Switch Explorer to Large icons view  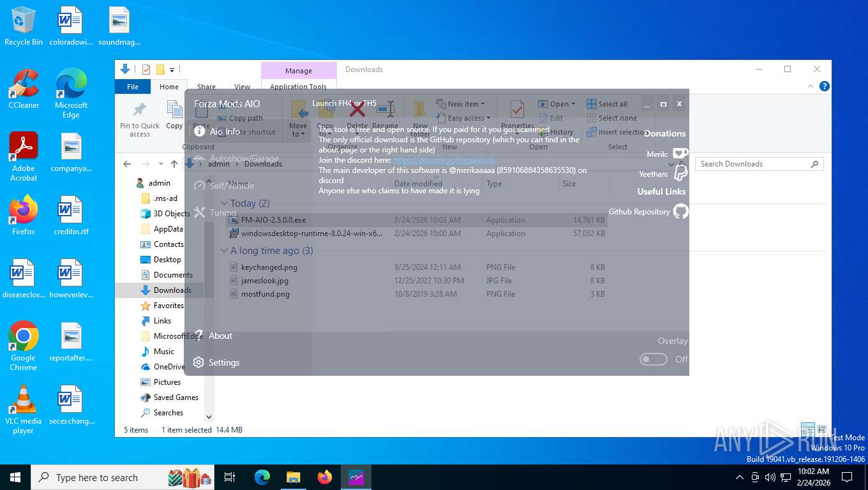point(822,429)
